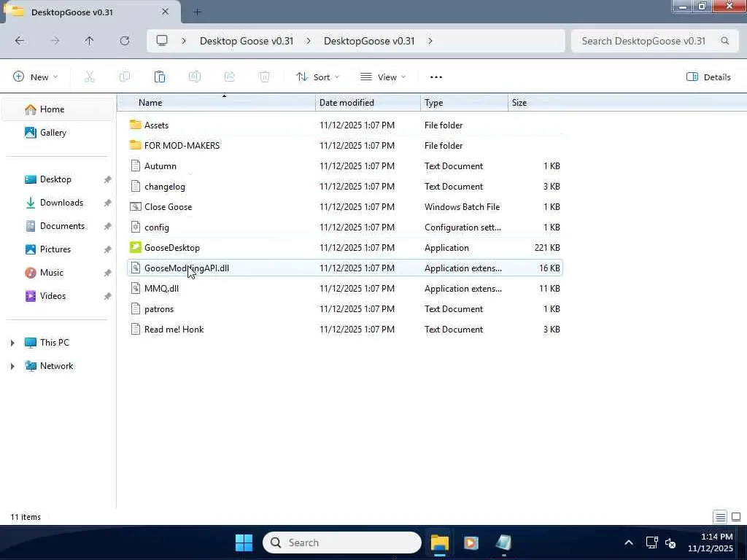Open Desktop in quick access
The width and height of the screenshot is (747, 560).
[58, 179]
